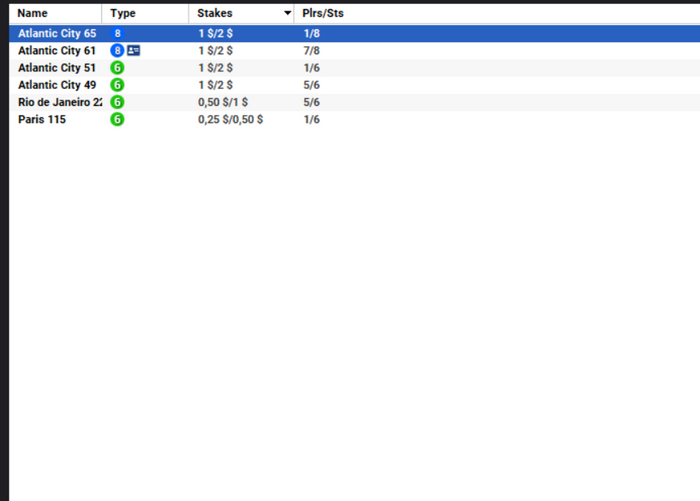Click the ID card icon next to Atlantic City 61

[x=133, y=50]
